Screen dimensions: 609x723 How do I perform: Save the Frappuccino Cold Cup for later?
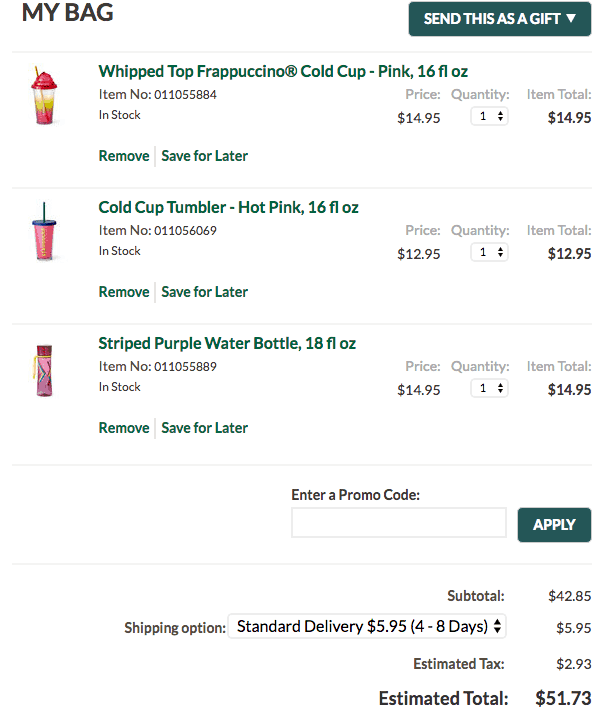click(x=204, y=156)
